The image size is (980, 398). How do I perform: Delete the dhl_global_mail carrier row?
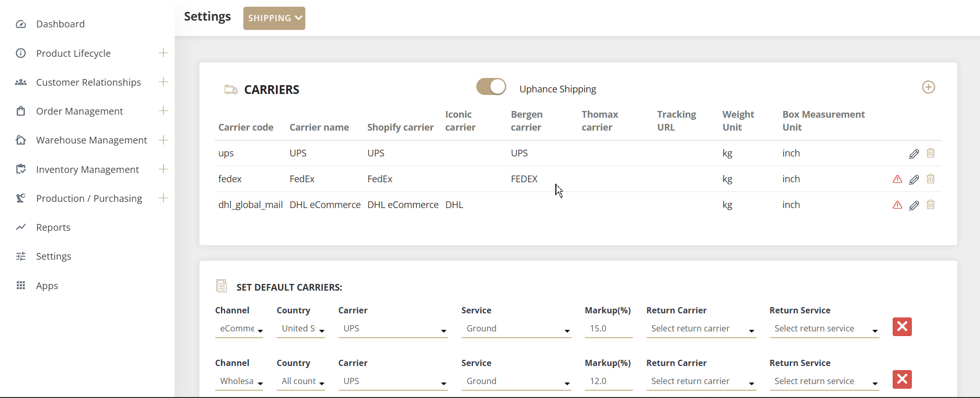pos(930,205)
